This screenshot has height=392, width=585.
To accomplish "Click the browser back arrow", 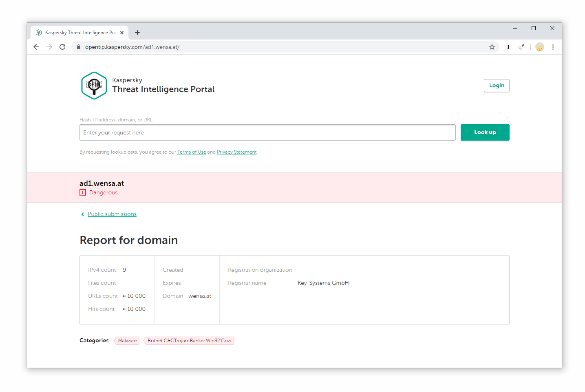I will click(36, 47).
